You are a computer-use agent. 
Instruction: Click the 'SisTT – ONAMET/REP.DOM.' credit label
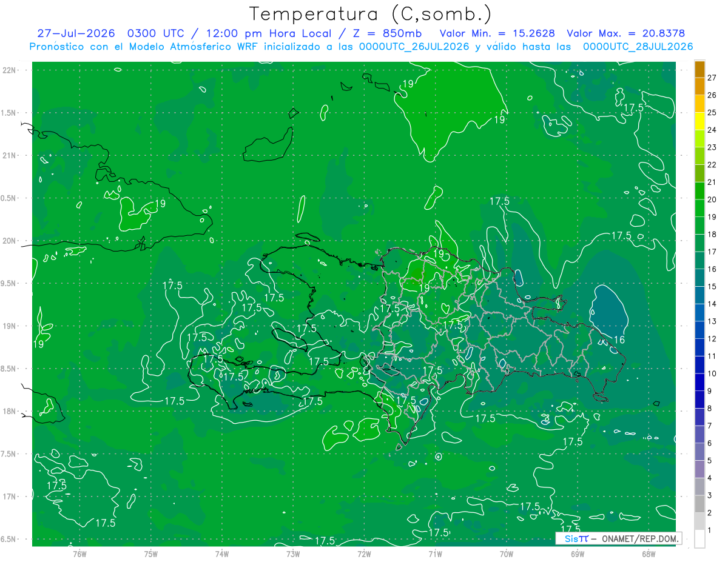point(618,538)
